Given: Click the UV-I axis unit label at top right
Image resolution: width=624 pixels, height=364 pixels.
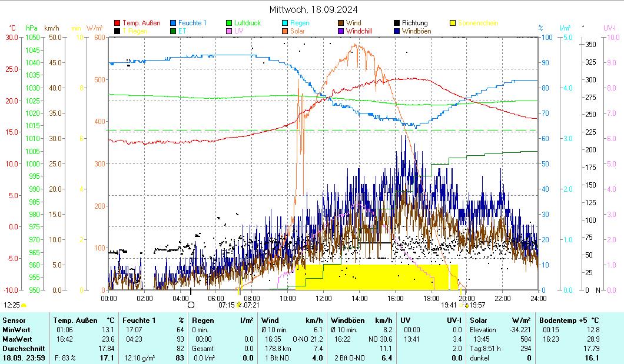Looking at the screenshot, I should pos(609,28).
